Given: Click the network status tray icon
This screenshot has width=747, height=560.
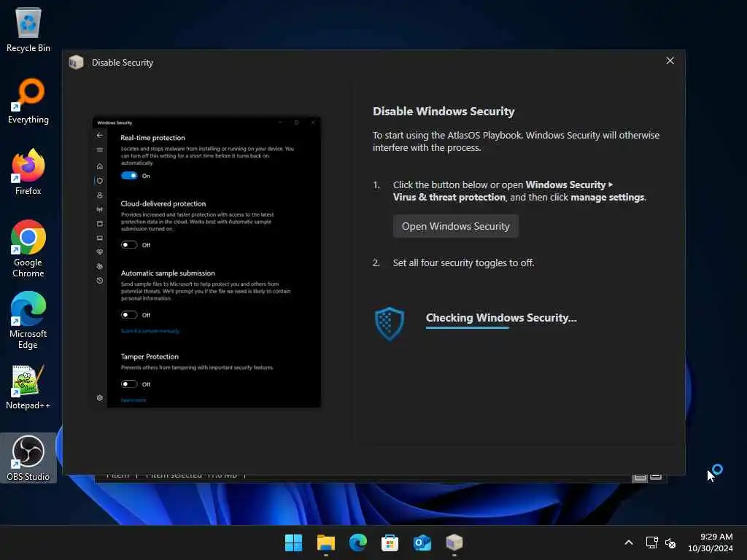Looking at the screenshot, I should coord(651,542).
